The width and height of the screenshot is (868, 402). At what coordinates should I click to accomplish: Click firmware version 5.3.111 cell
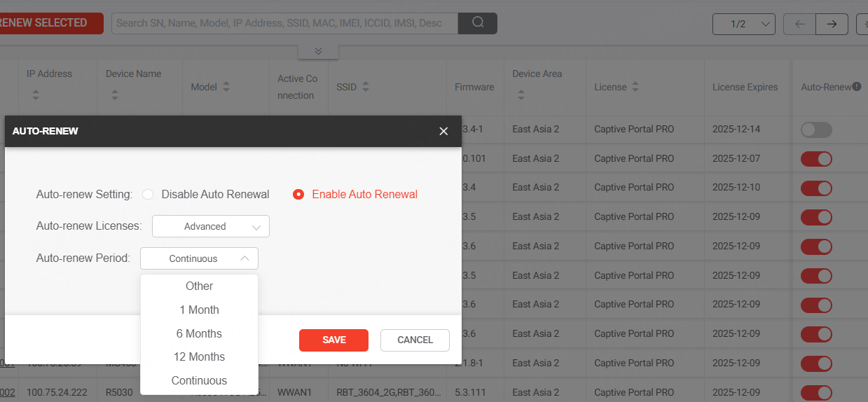pyautogui.click(x=470, y=392)
